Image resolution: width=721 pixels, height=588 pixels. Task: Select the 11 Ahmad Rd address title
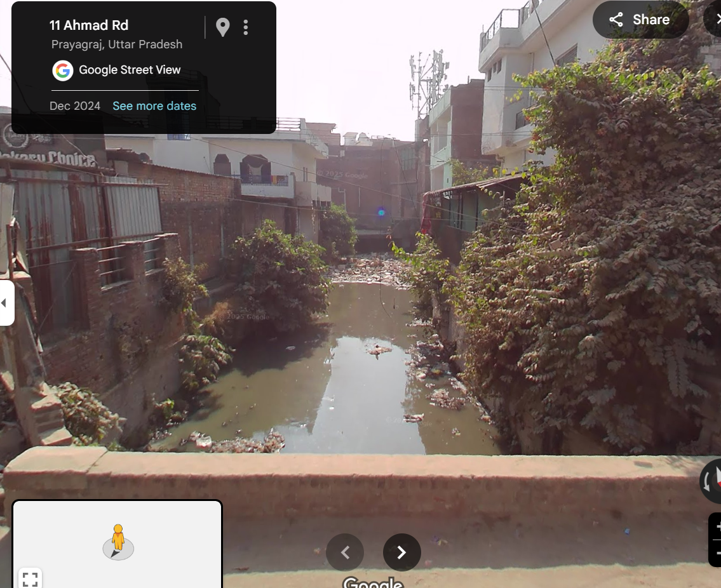[89, 25]
